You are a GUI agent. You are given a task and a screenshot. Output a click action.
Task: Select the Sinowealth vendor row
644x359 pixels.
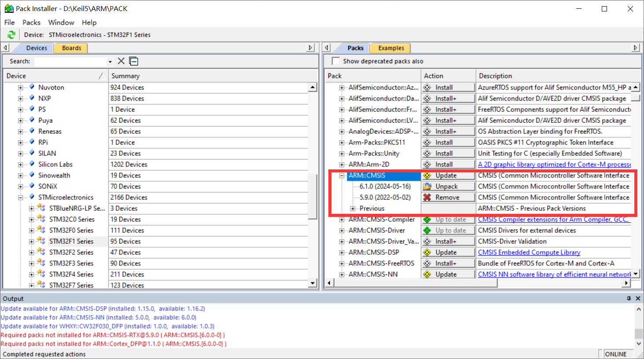54,176
